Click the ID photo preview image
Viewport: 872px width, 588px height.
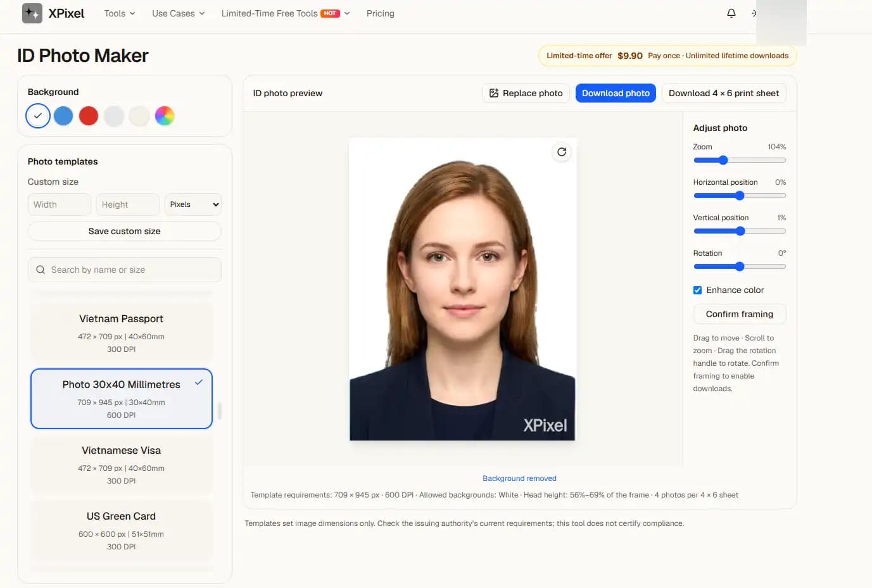pyautogui.click(x=463, y=289)
